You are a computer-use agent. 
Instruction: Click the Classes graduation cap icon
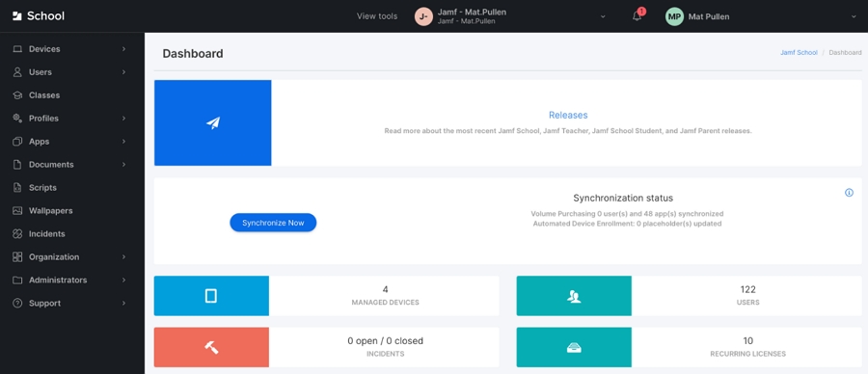click(x=17, y=95)
